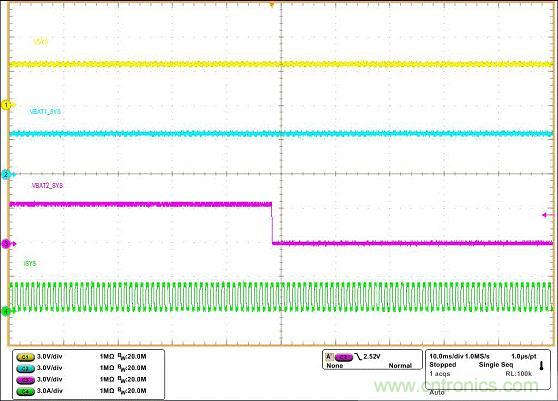Click channel 1 ground marker on left edge
The height and width of the screenshot is (401, 558).
[6, 105]
